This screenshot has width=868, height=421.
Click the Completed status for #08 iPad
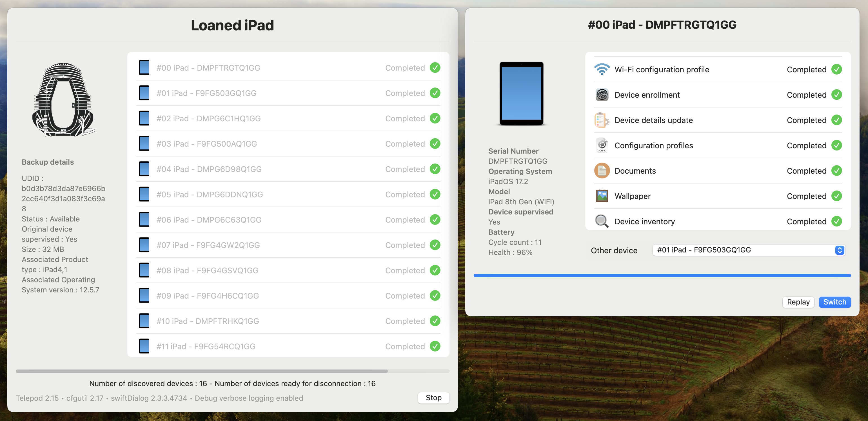(x=405, y=270)
